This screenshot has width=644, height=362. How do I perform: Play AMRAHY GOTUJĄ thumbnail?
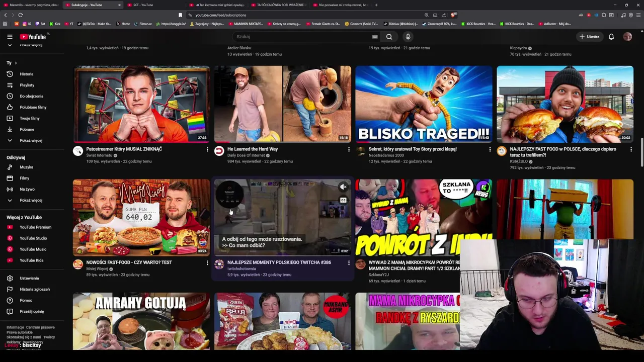141,321
